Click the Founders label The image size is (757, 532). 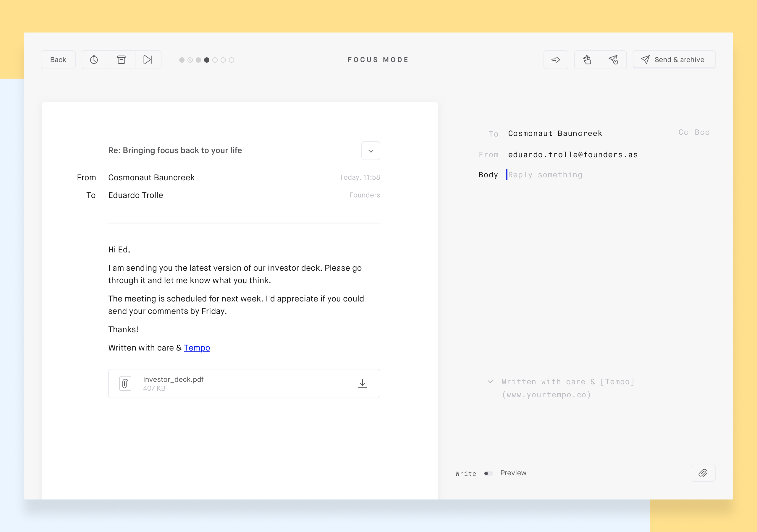tap(365, 195)
